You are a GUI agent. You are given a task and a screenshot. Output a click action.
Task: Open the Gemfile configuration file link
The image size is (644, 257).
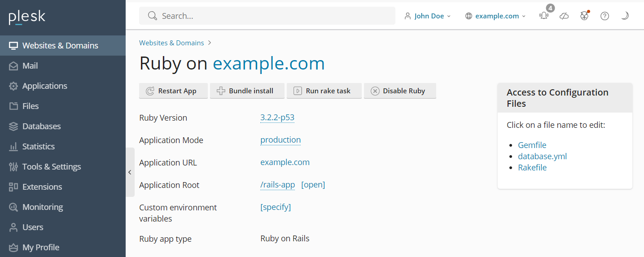tap(532, 145)
